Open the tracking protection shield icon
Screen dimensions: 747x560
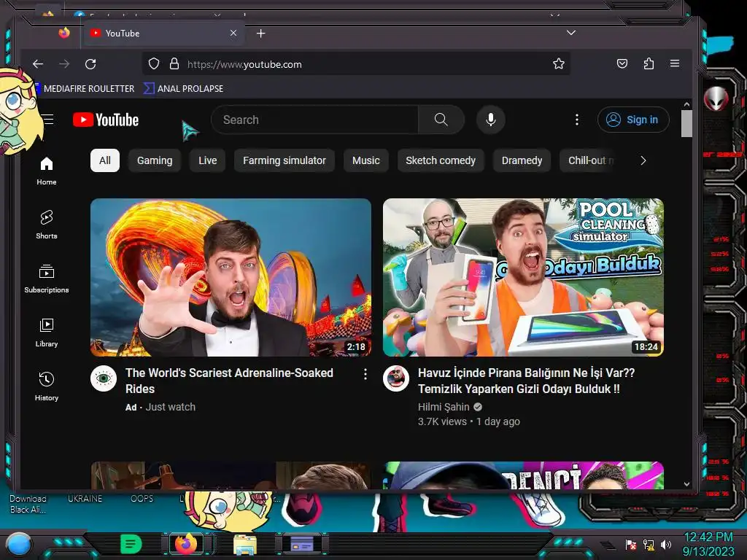153,64
